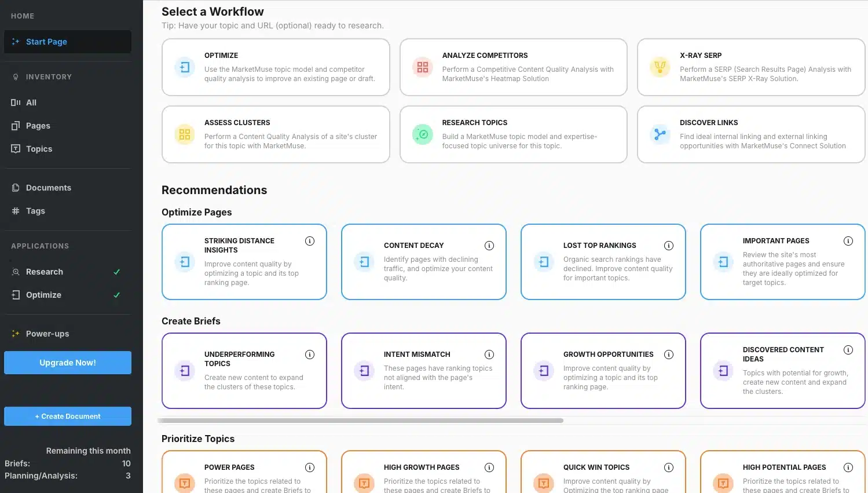Show info for High Potential Pages
Image resolution: width=868 pixels, height=493 pixels.
[x=848, y=468]
